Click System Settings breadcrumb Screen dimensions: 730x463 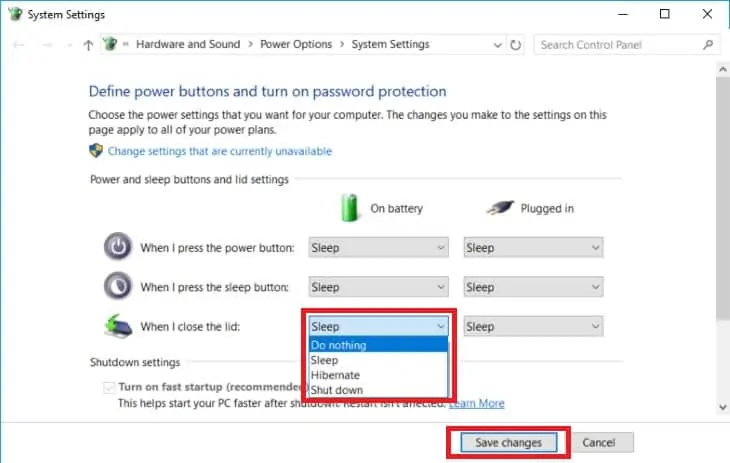coord(390,44)
